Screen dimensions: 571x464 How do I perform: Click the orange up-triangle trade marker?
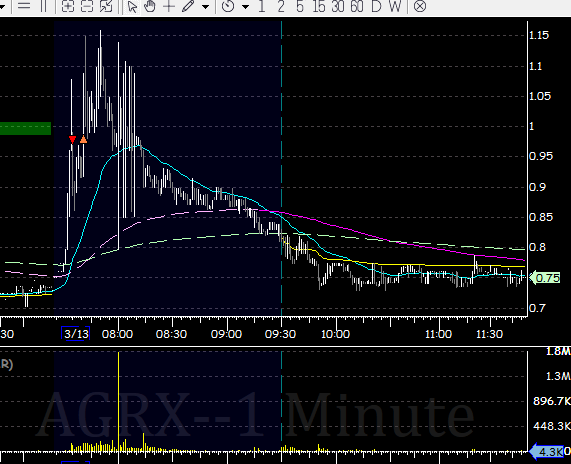click(83, 139)
